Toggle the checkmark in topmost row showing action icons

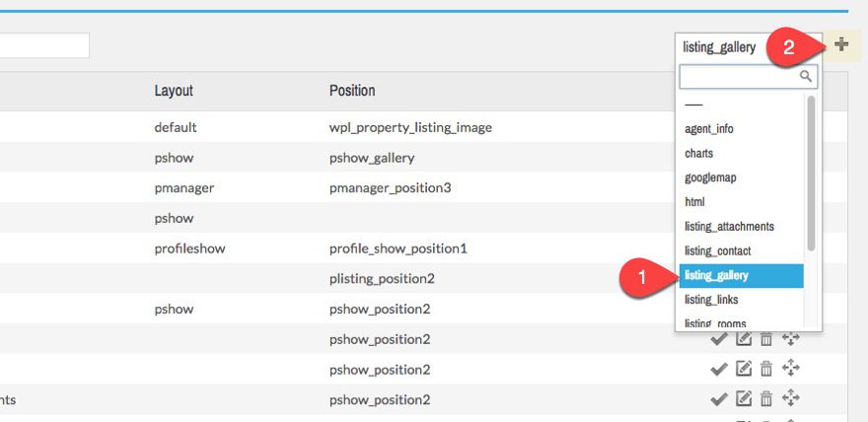pos(719,339)
